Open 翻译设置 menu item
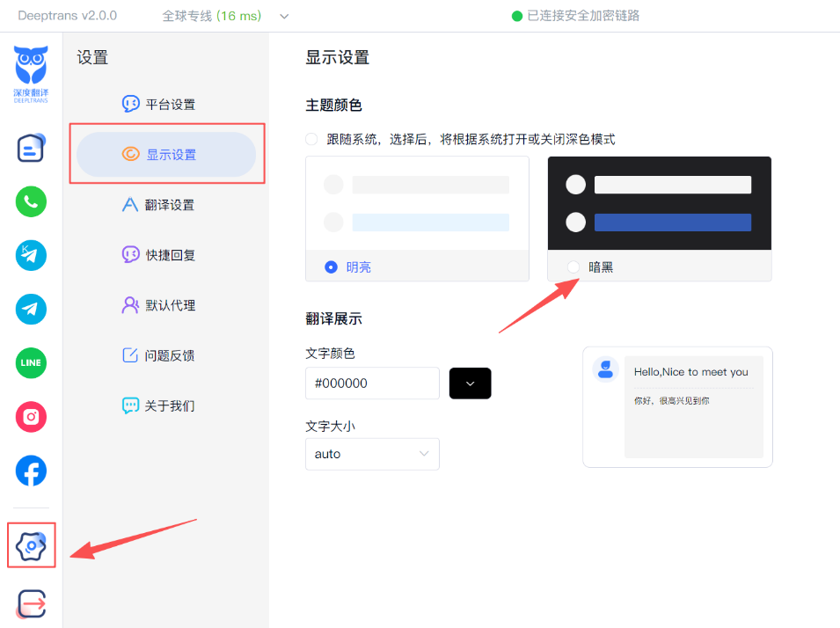 166,205
